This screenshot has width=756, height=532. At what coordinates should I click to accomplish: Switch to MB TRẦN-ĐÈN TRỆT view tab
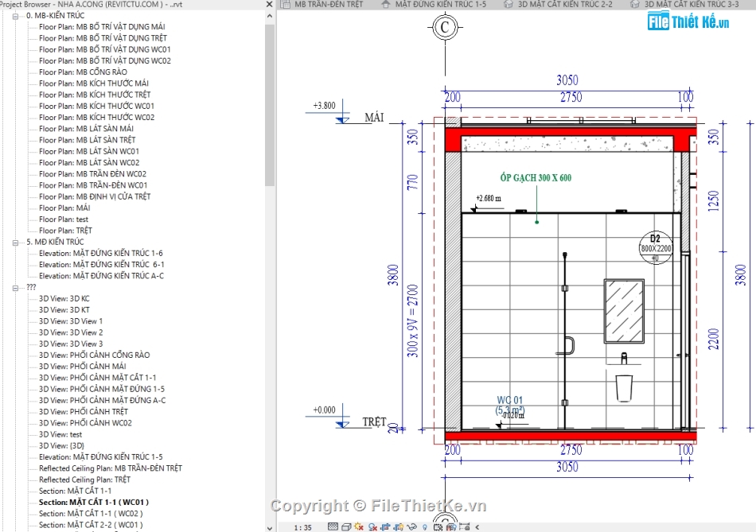point(329,4)
